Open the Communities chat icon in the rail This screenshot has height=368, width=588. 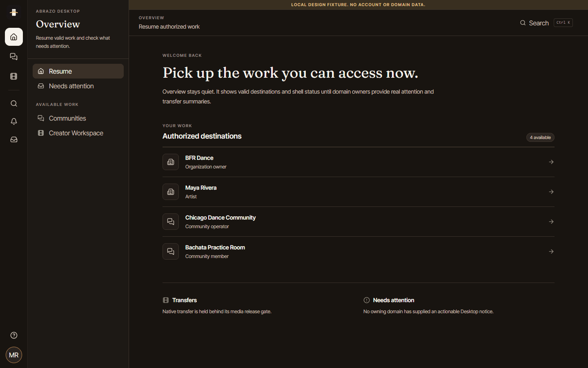14,56
